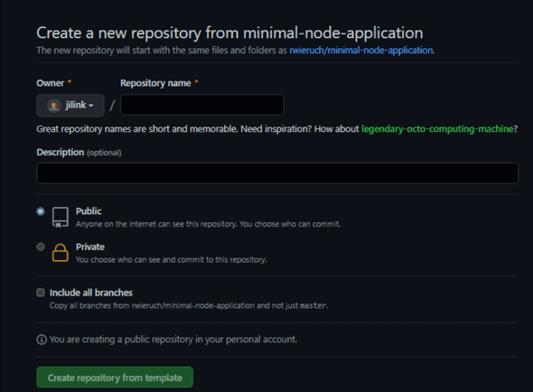Screen dimensions: 533x392
Task: Focus the Description text field
Action: click(277, 173)
